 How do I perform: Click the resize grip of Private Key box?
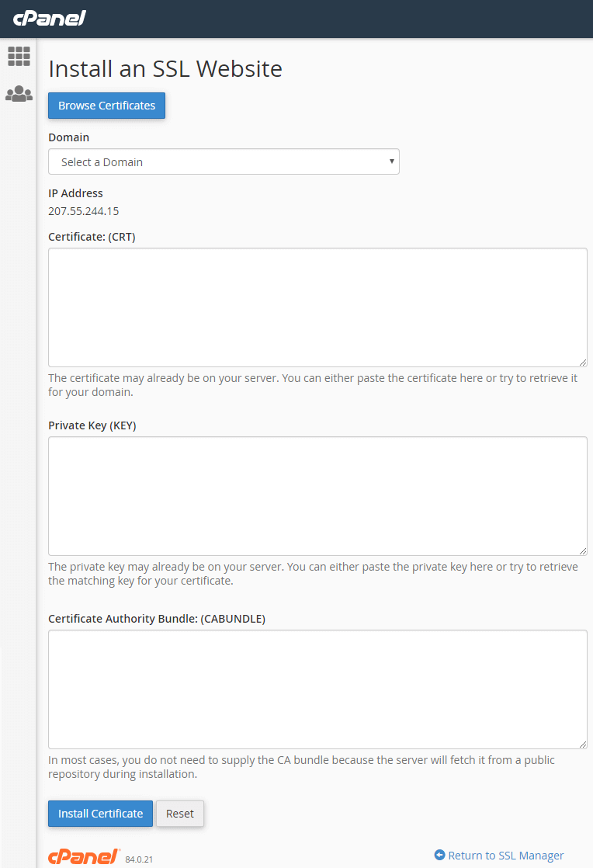pyautogui.click(x=582, y=550)
